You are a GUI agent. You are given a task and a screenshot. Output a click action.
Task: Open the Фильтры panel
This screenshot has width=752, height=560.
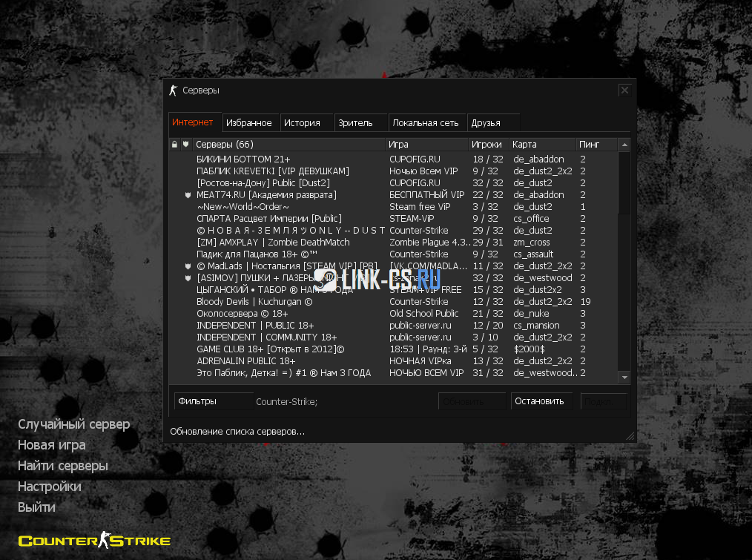(214, 401)
